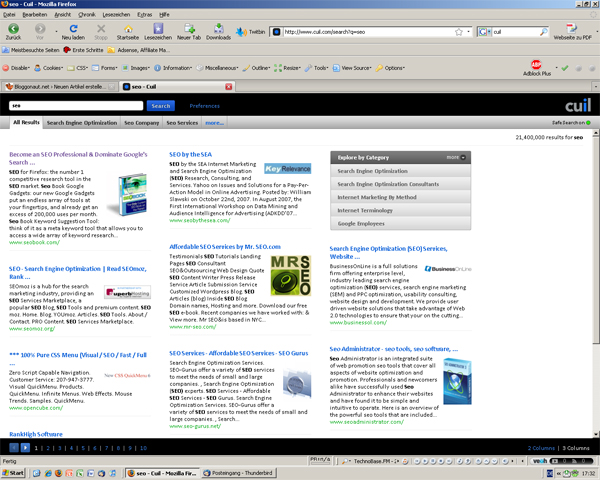Open the Startseite home icon

128,29
